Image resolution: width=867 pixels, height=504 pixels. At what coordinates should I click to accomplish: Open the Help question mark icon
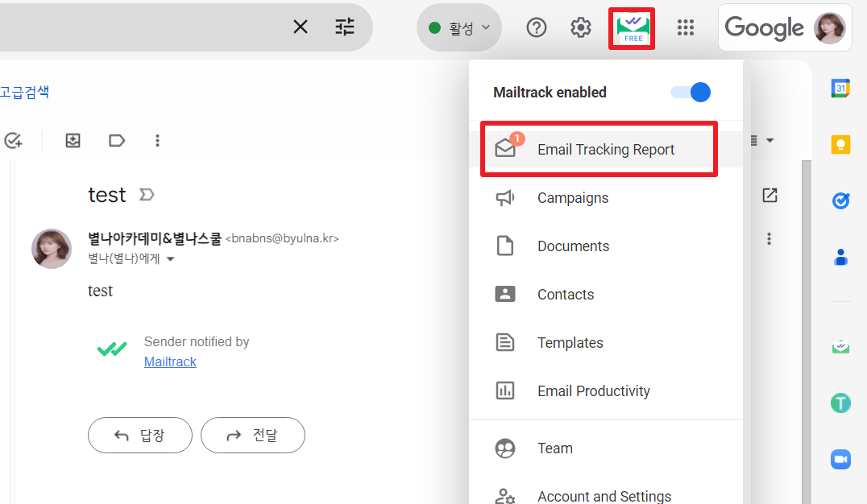point(537,27)
